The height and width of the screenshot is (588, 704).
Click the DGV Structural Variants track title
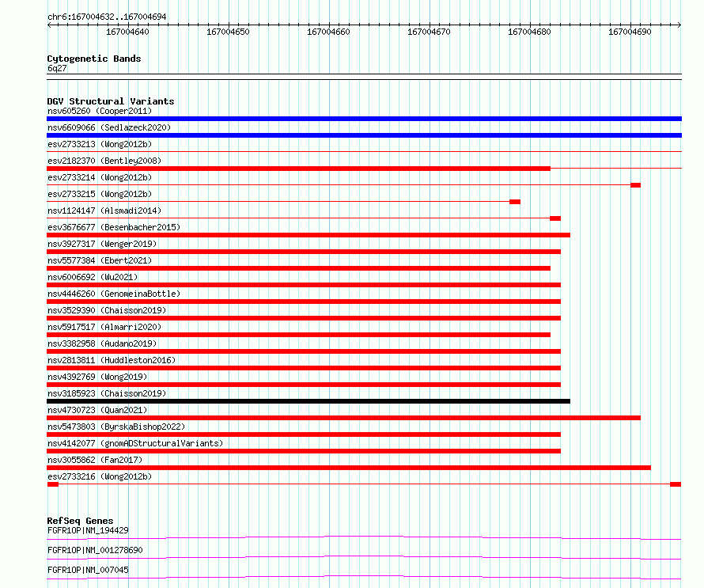coord(111,101)
